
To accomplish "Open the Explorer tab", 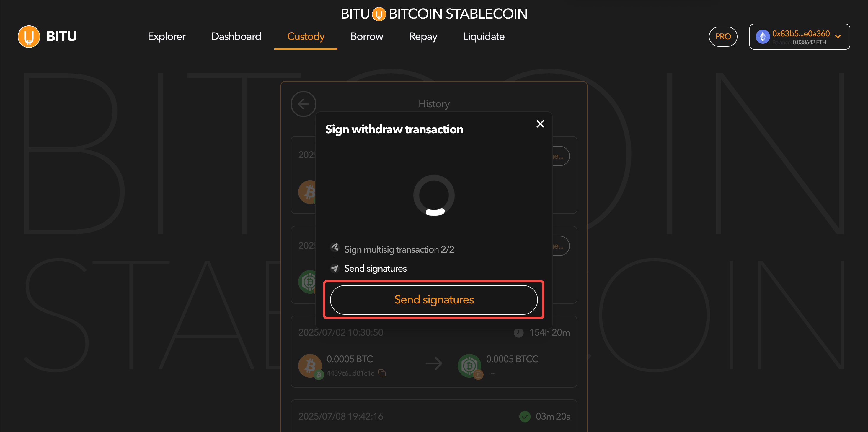I will [167, 36].
